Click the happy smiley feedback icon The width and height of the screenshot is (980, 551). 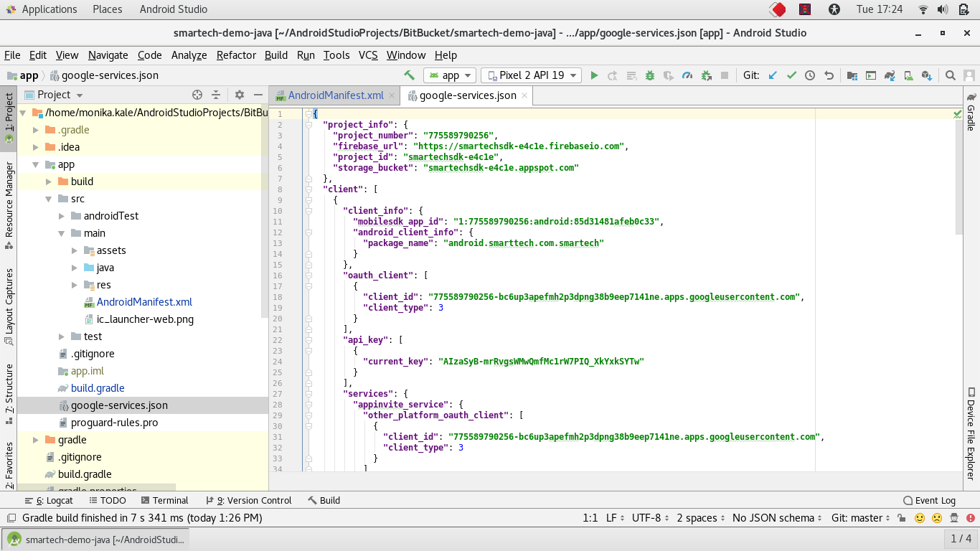pos(919,518)
